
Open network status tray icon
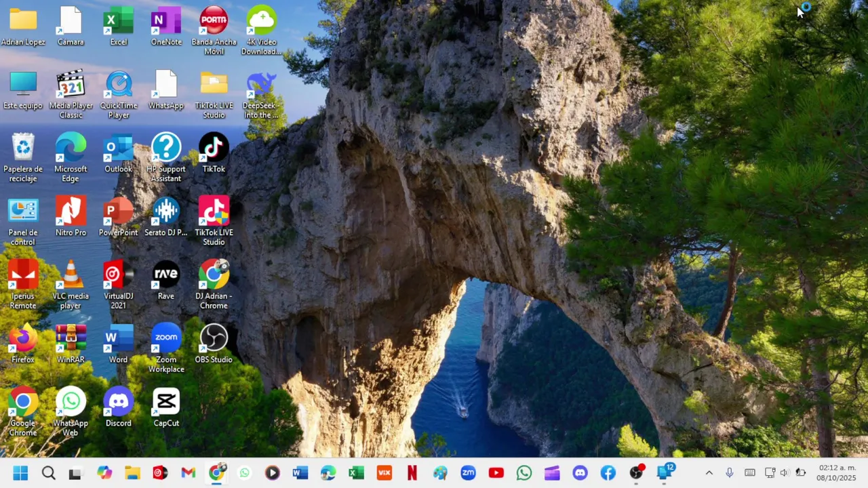770,473
